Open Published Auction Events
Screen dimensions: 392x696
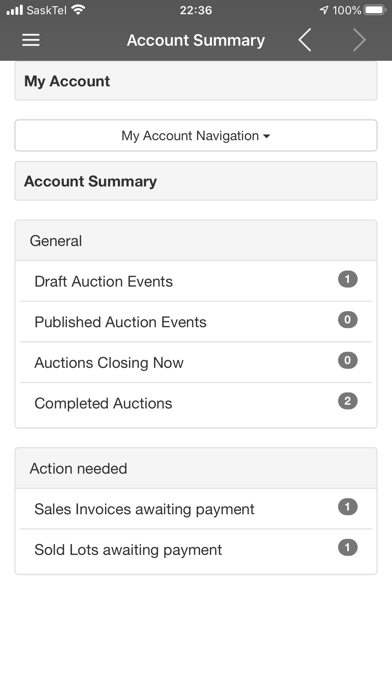(x=196, y=322)
